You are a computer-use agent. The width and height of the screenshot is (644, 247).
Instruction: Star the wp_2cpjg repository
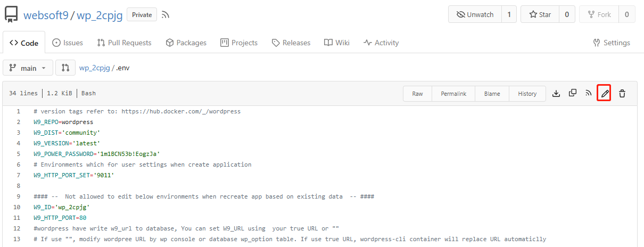point(540,15)
